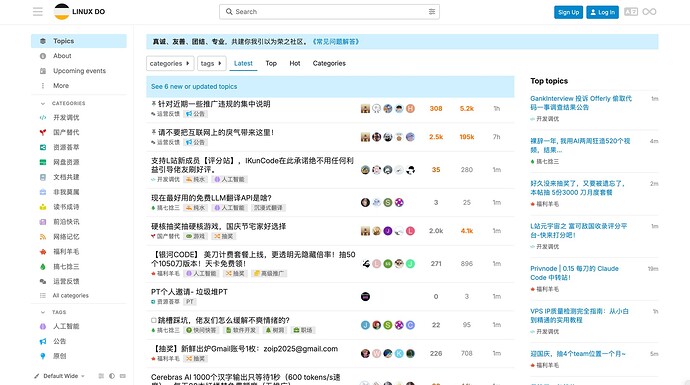This screenshot has width=690, height=385.
Task: Open the LINUX DO logo home link
Action: pyautogui.click(x=80, y=12)
